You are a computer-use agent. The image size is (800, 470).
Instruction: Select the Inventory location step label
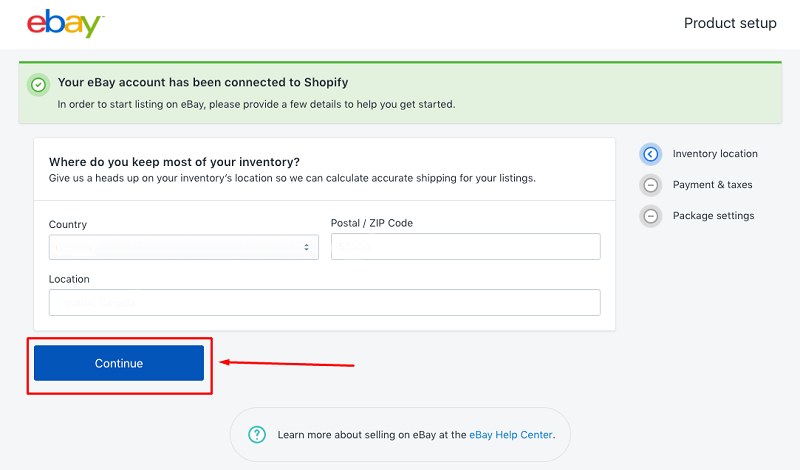715,154
